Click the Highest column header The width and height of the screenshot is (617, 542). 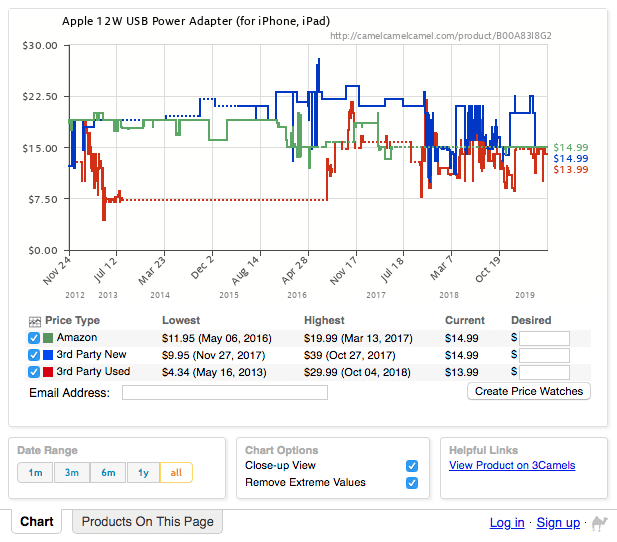(x=324, y=320)
